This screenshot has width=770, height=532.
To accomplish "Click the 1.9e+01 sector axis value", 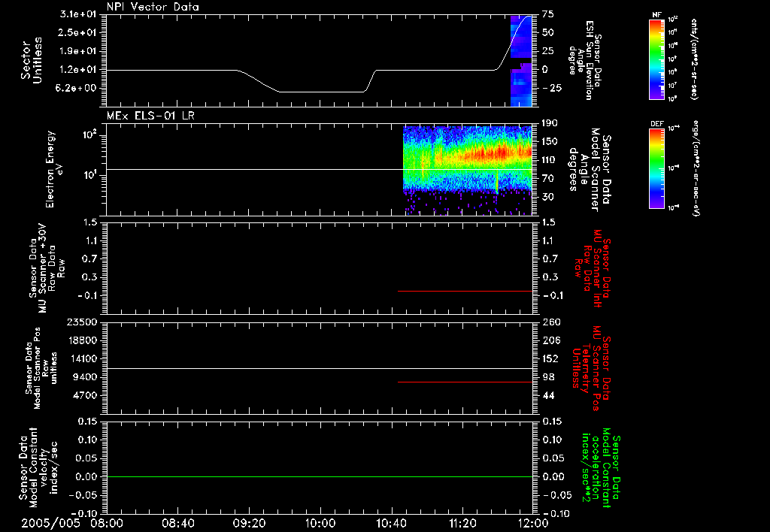I will pos(78,51).
